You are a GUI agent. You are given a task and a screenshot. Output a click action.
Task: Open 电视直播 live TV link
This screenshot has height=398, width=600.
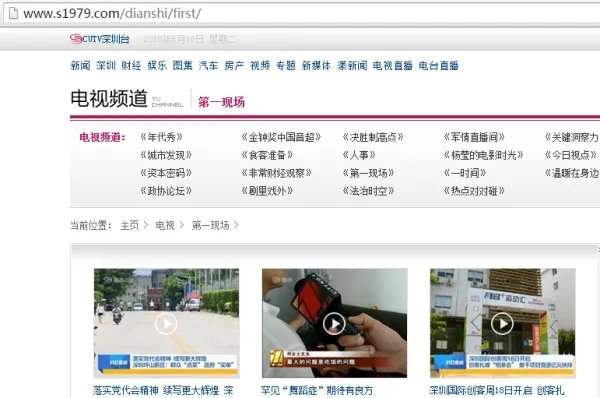point(393,65)
